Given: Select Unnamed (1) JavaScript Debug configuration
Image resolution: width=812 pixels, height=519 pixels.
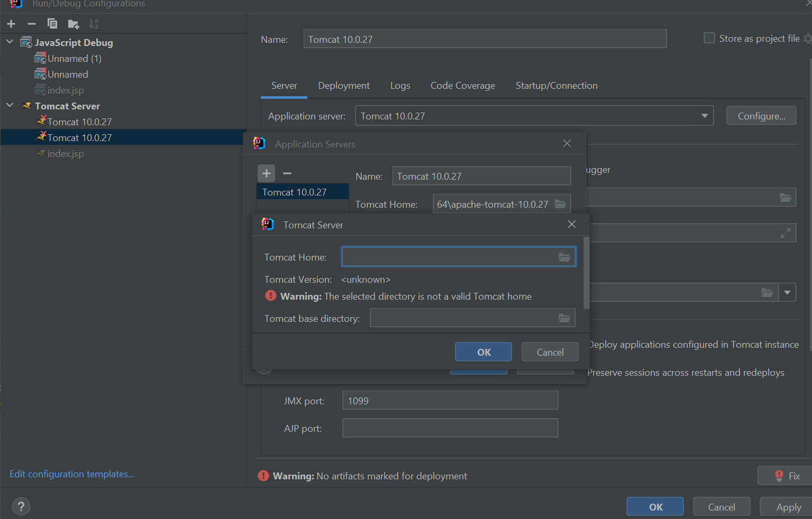Looking at the screenshot, I should [x=75, y=58].
